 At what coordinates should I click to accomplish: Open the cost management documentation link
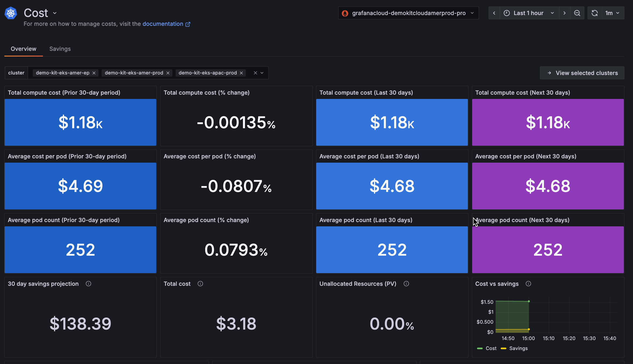[163, 24]
